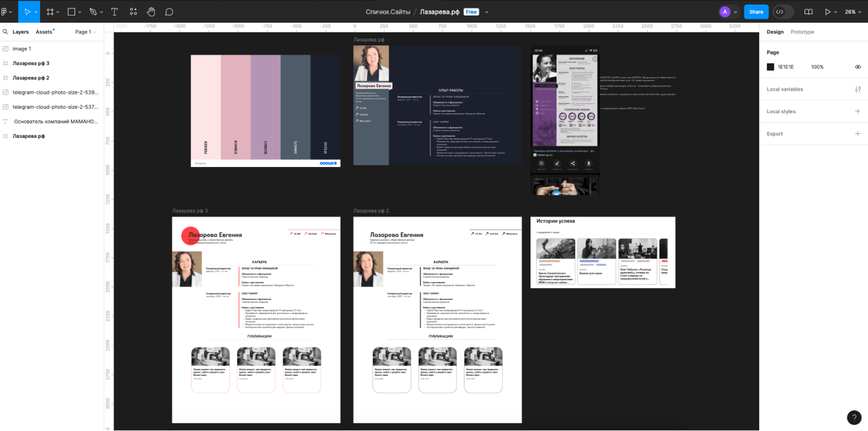Expand shape tools dropdown arrow

click(80, 12)
